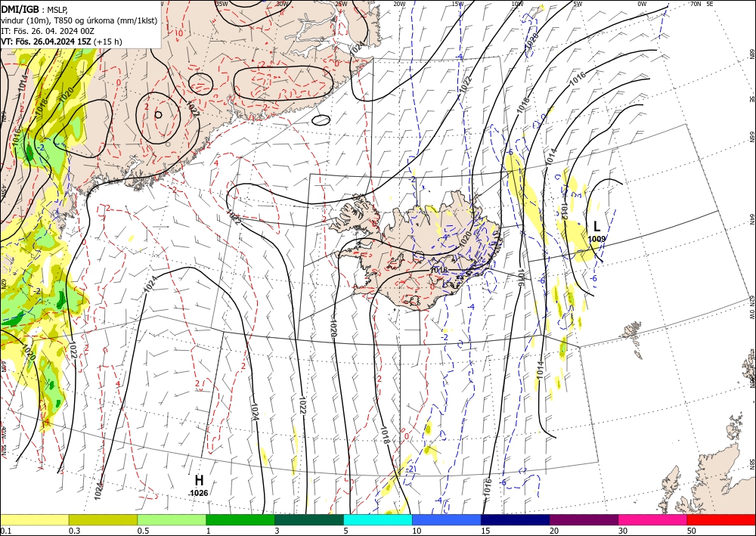This screenshot has width=756, height=536.
Task: Click the "0.1" legend value
Action: 5,531
